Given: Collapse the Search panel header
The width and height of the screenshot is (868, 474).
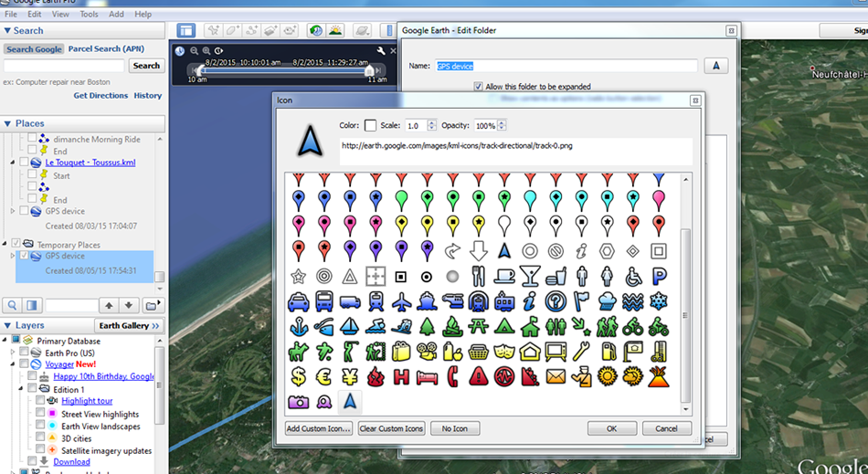Looking at the screenshot, I should (x=6, y=31).
